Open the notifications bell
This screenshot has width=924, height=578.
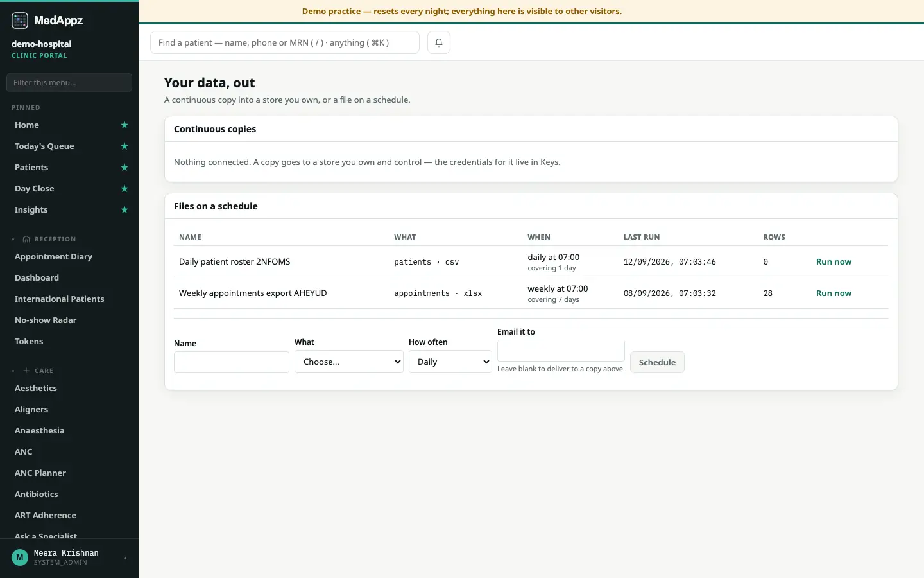[x=439, y=42]
